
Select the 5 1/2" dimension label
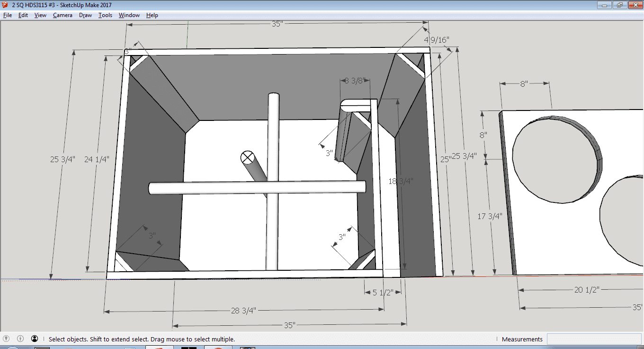point(383,293)
